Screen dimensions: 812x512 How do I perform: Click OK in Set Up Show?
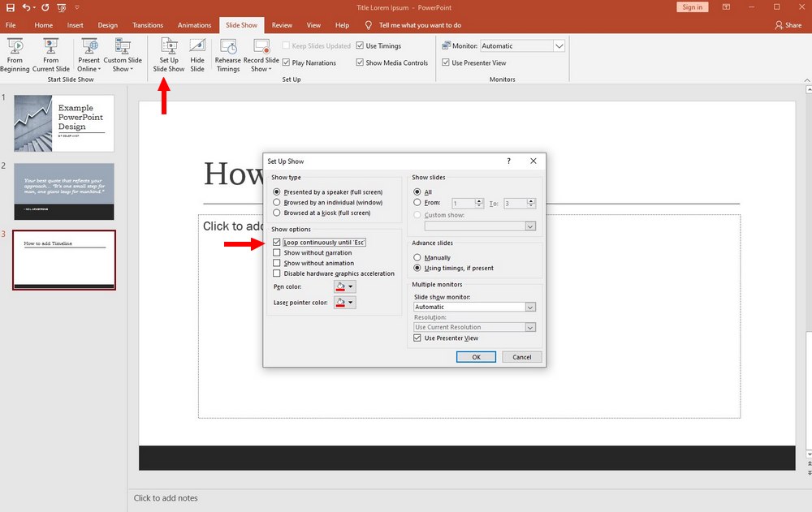click(x=476, y=357)
